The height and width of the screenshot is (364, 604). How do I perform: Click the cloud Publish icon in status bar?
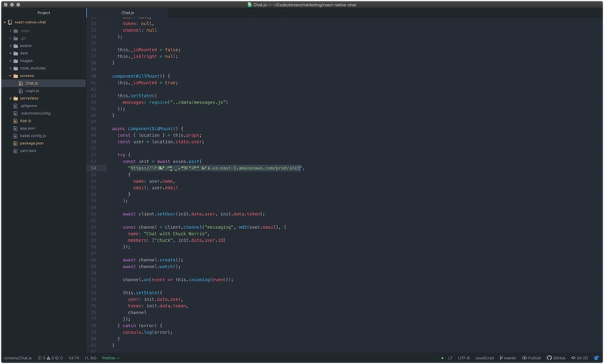point(524,358)
